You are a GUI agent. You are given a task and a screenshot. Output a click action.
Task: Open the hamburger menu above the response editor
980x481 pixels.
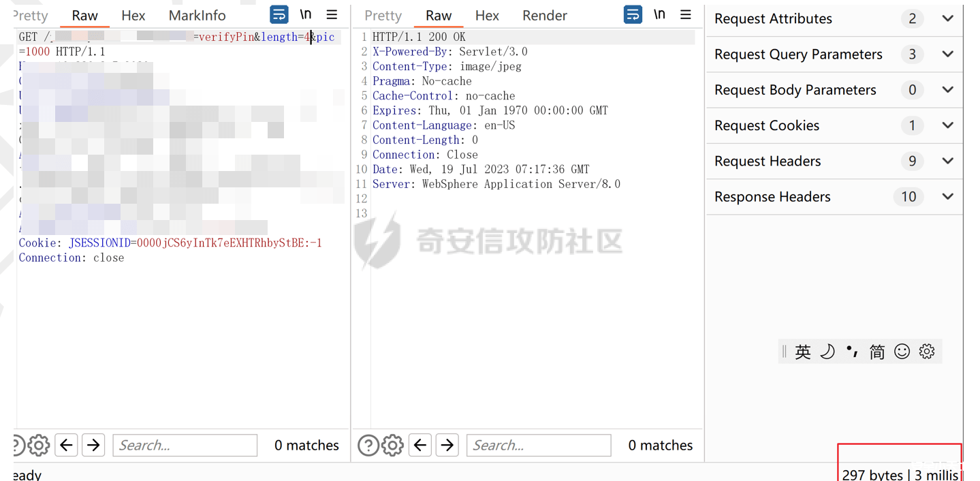coord(685,14)
